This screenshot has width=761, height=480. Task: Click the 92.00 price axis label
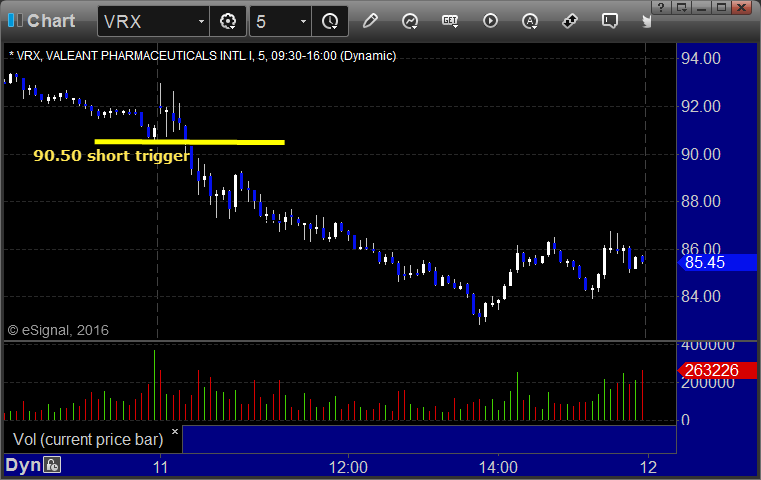coord(701,107)
